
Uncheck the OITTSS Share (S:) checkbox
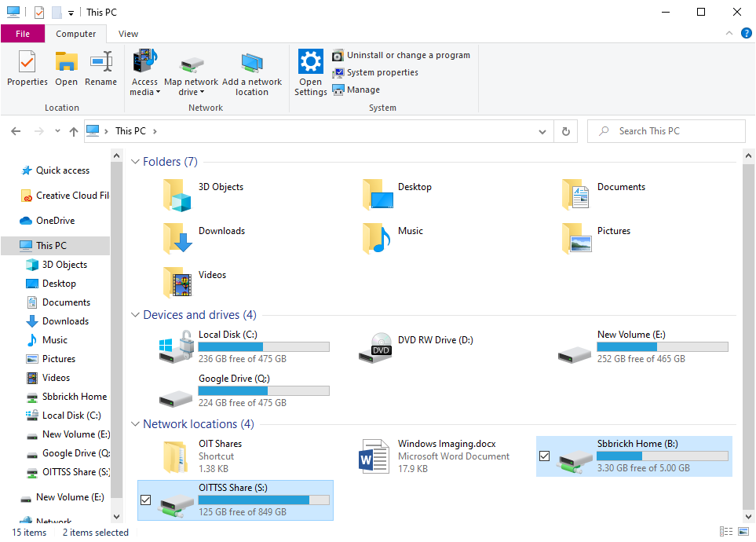145,500
